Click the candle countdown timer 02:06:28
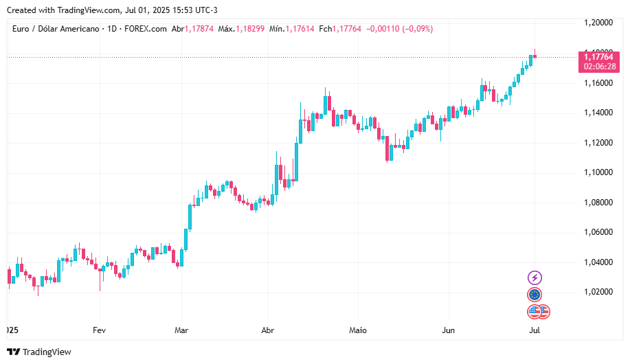 point(599,67)
